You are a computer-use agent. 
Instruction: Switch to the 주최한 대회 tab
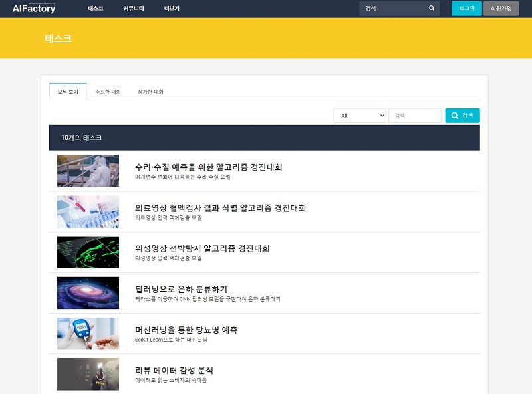pyautogui.click(x=108, y=92)
